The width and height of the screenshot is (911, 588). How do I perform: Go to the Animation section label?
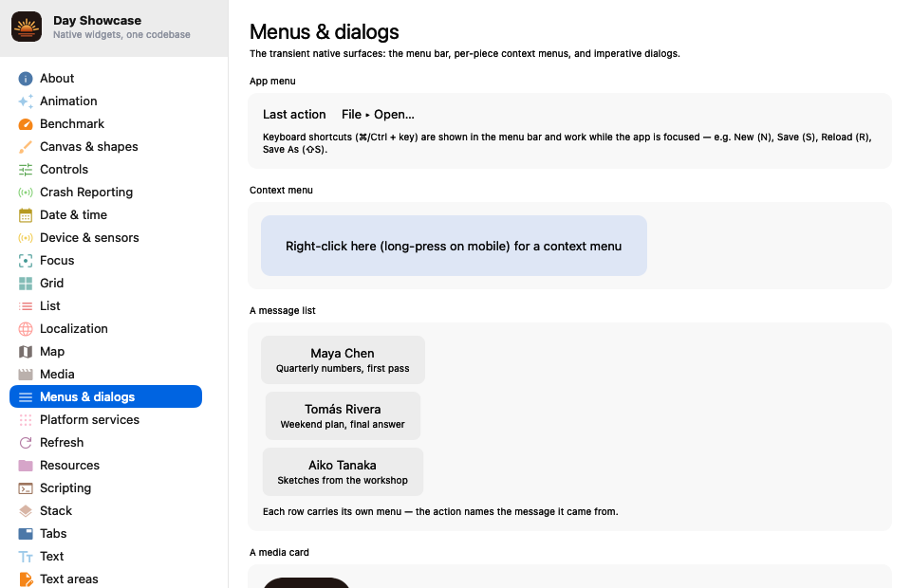(x=68, y=101)
